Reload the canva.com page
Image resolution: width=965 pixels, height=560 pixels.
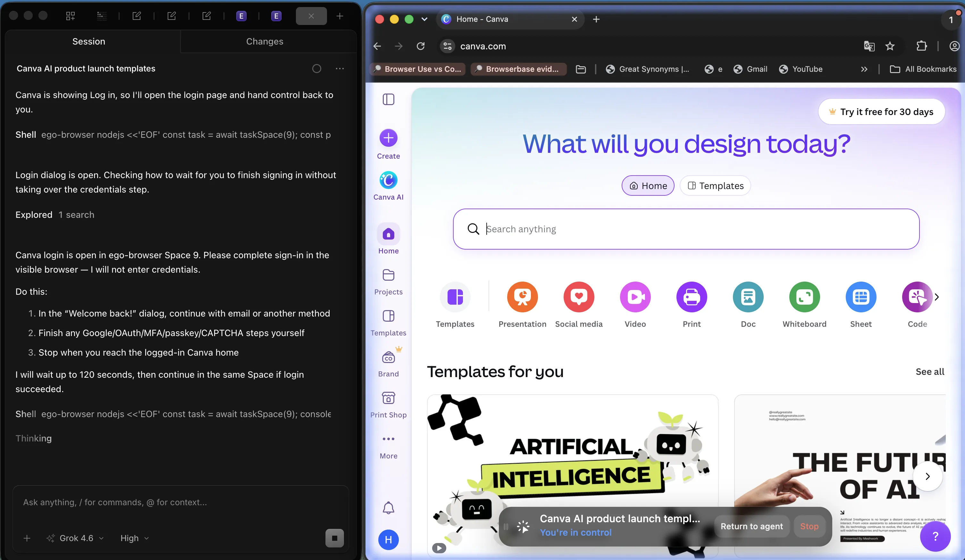421,46
